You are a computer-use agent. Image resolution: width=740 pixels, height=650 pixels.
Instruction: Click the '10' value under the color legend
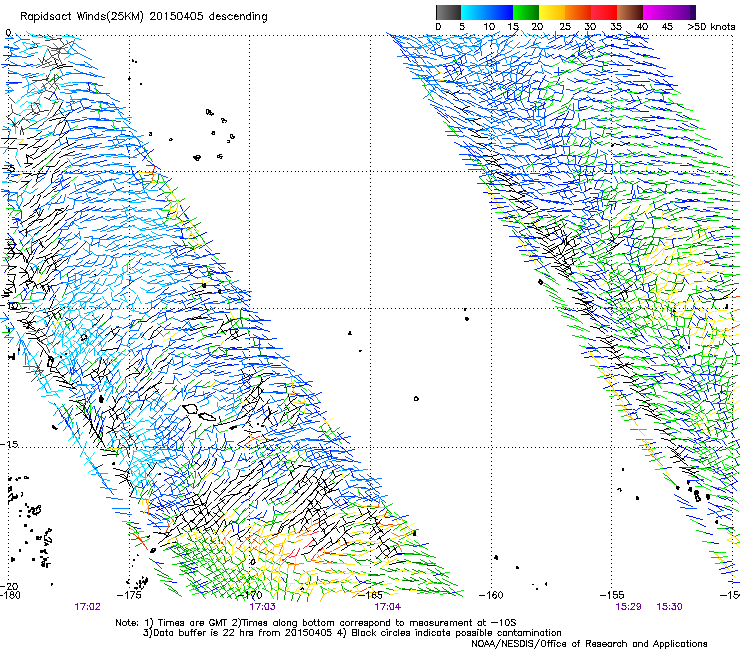pos(489,27)
